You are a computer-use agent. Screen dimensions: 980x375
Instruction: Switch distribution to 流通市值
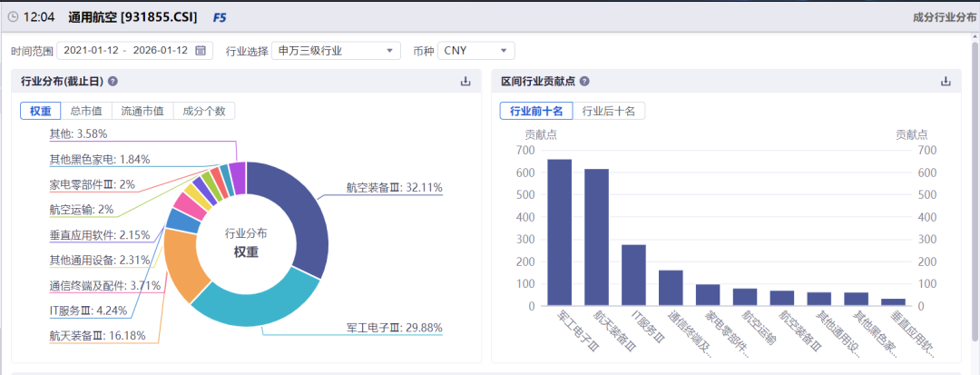point(142,111)
